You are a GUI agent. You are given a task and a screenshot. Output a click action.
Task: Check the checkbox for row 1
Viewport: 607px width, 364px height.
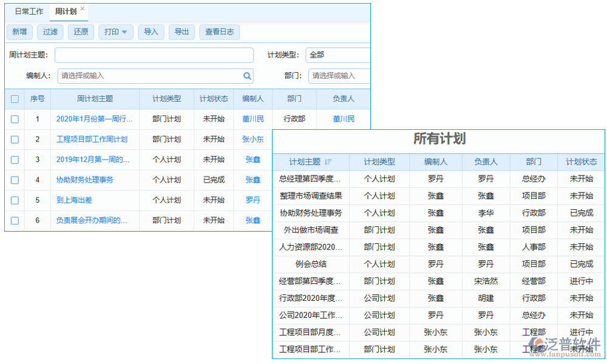14,119
